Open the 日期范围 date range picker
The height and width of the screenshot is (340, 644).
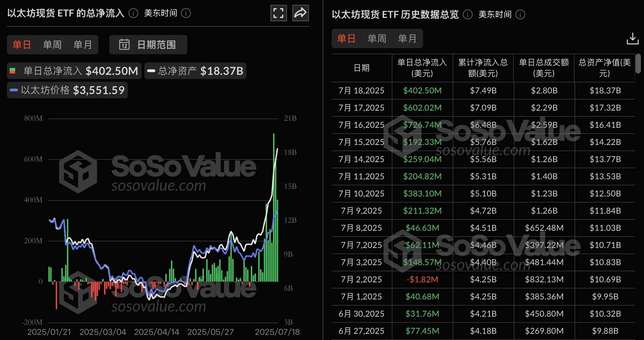[x=156, y=45]
